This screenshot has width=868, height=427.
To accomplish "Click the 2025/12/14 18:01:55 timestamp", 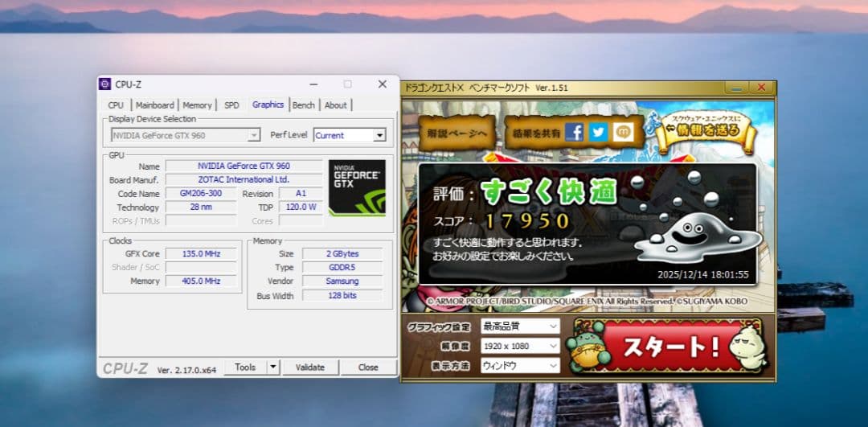I will [x=703, y=275].
